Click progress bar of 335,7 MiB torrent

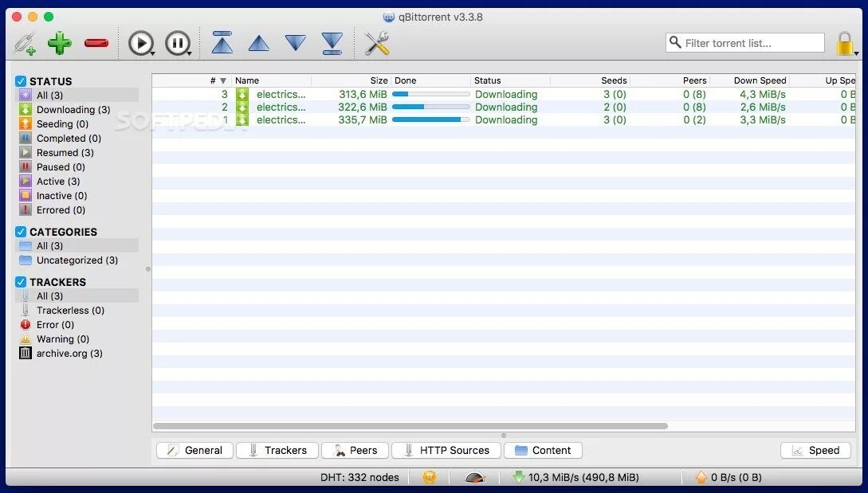pyautogui.click(x=430, y=120)
